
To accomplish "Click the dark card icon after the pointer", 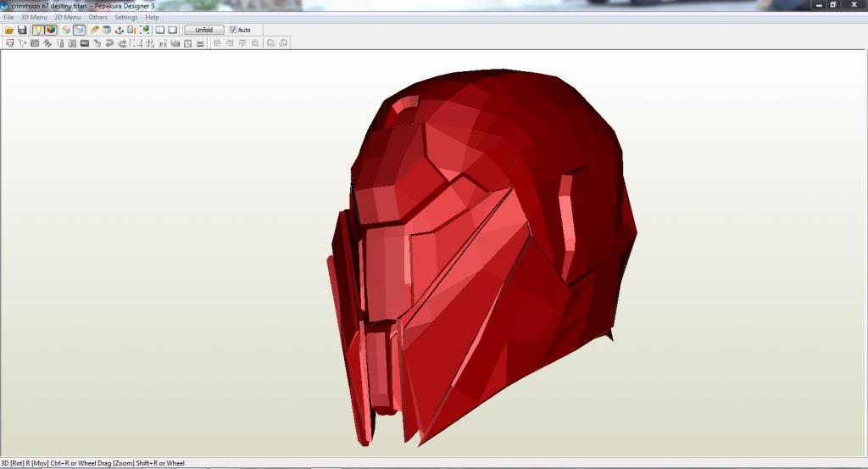I will pos(35,43).
